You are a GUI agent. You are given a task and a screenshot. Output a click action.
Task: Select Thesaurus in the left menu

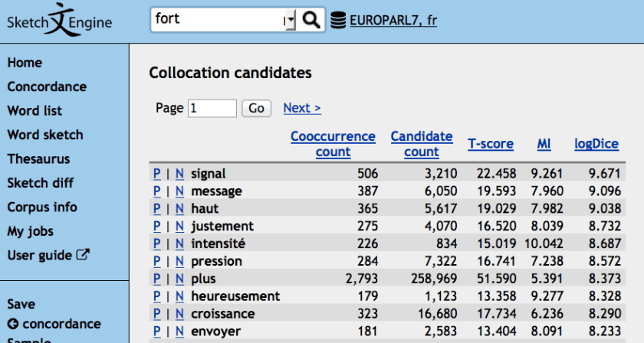click(38, 159)
